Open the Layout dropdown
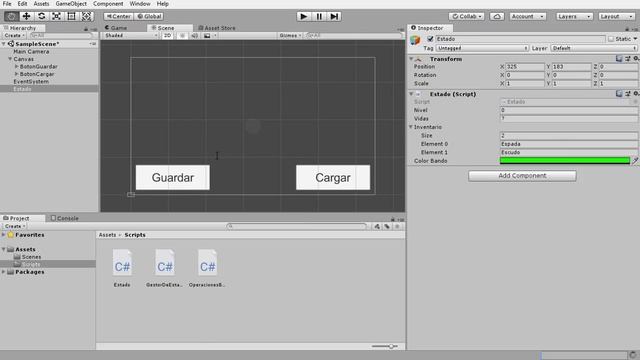The width and height of the screenshot is (640, 360). (x=616, y=16)
